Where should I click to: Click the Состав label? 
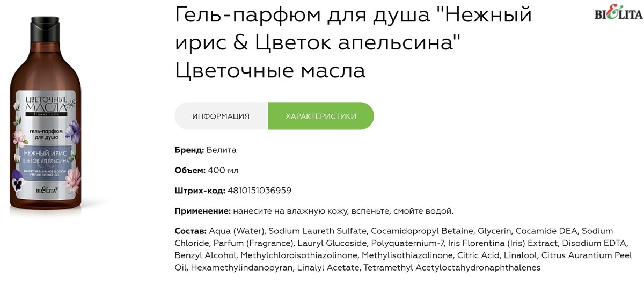(x=191, y=231)
